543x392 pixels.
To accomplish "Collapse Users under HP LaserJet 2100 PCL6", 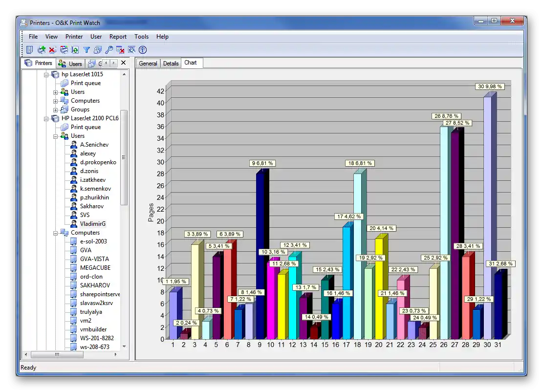I will tap(55, 136).
